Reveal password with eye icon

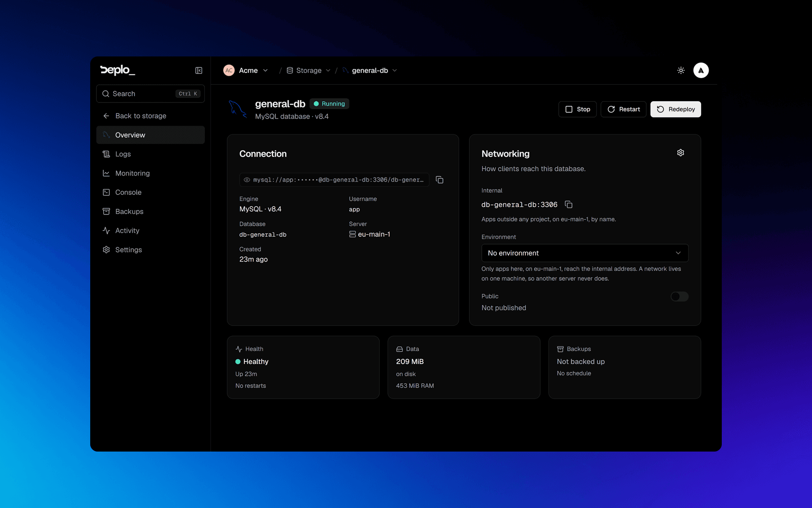pos(247,180)
